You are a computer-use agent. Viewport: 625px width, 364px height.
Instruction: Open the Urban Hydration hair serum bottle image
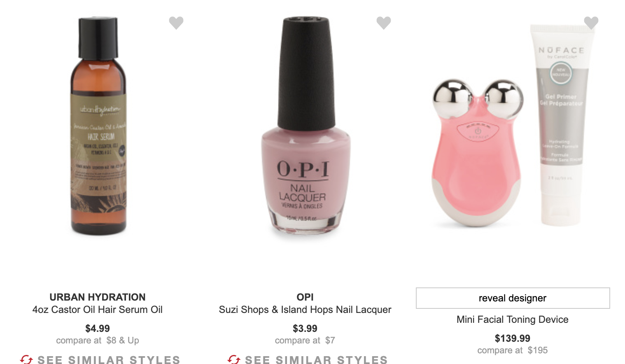98,126
